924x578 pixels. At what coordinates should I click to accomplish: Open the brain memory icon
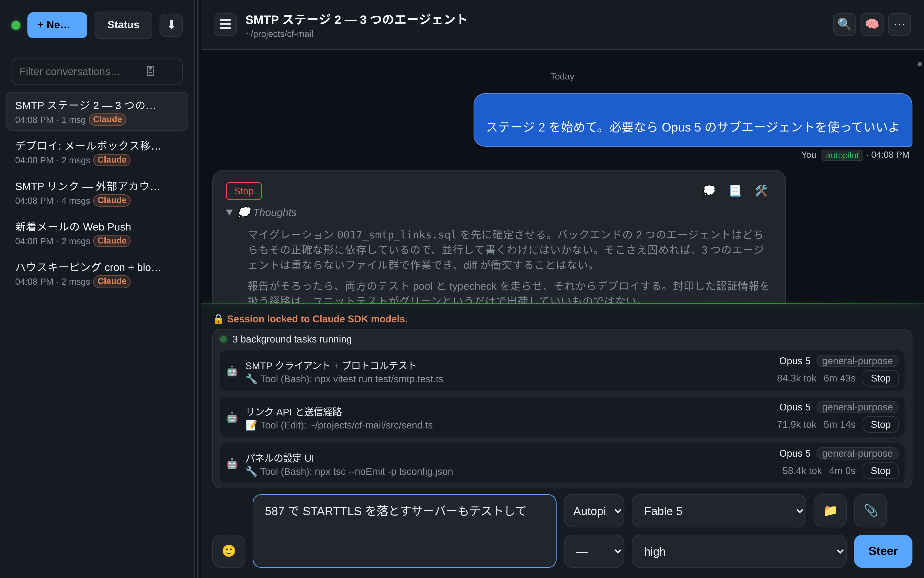[872, 25]
